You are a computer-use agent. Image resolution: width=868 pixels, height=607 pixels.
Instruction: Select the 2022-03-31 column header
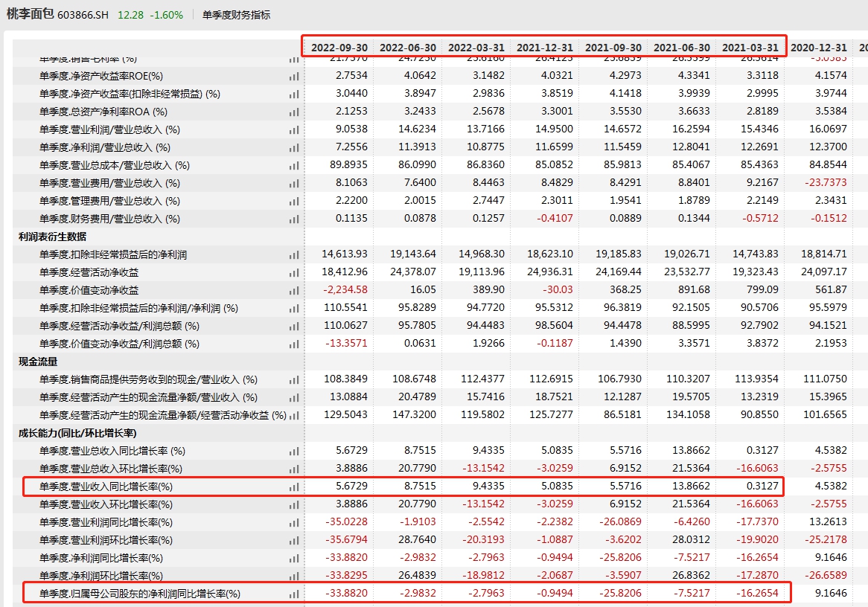476,48
